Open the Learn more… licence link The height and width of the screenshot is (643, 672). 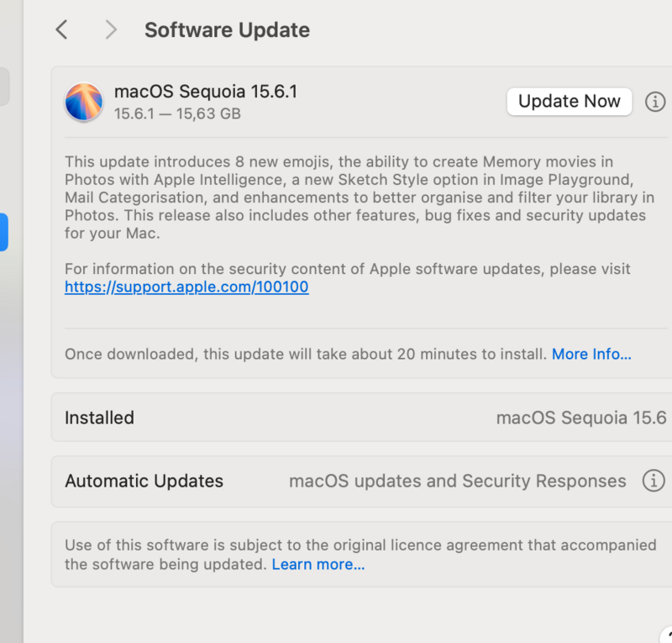pos(318,564)
